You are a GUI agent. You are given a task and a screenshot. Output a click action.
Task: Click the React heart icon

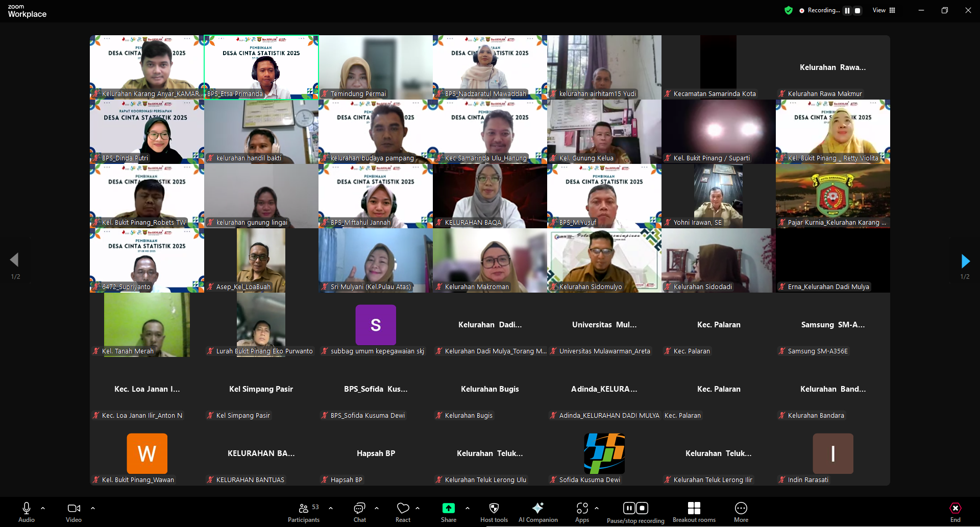coord(403,512)
